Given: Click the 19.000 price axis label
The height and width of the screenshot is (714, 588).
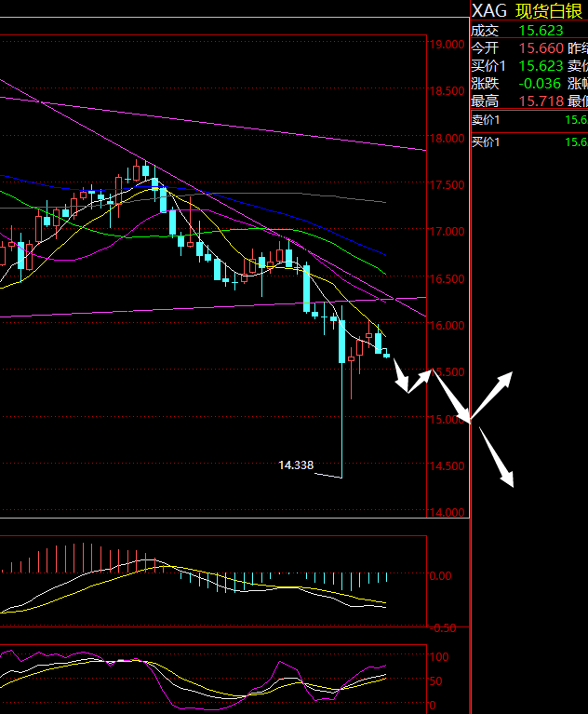Looking at the screenshot, I should [x=447, y=44].
